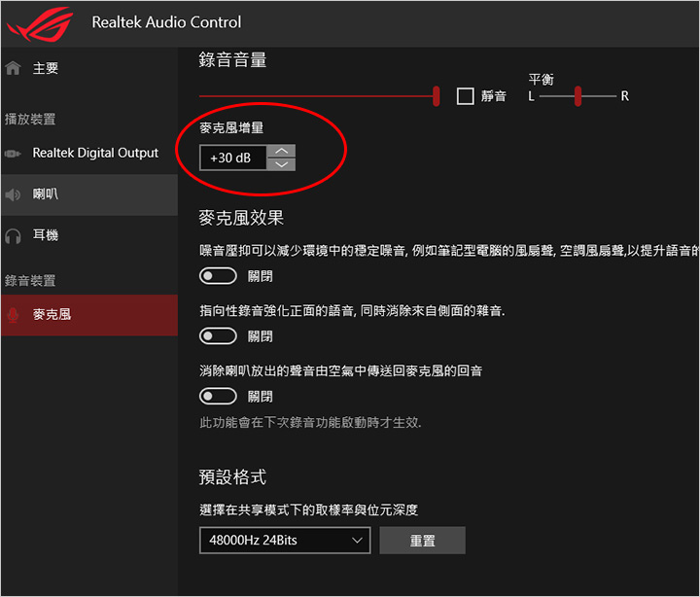The width and height of the screenshot is (700, 597).
Task: Click the note 此功能會在下次錄音功能啟動時才生效
Action: tap(310, 422)
